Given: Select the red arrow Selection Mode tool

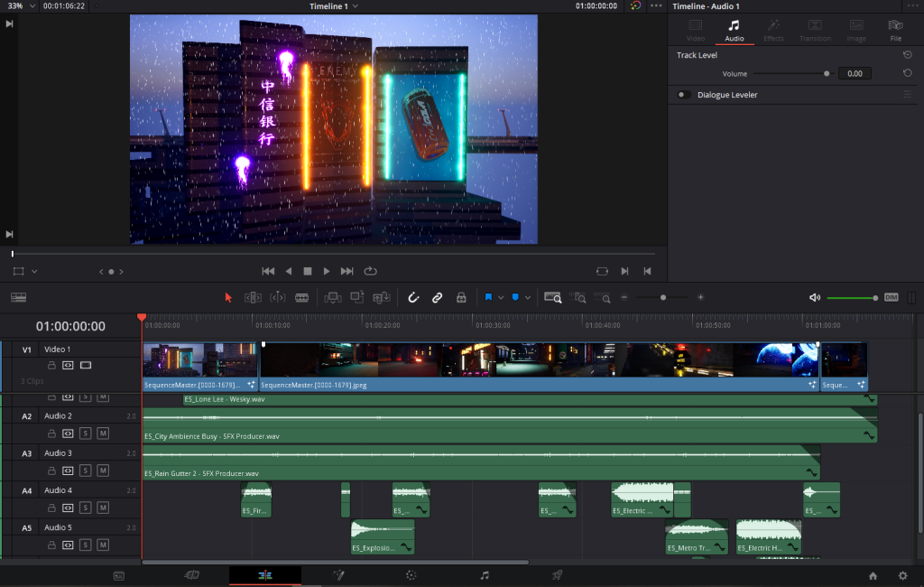Looking at the screenshot, I should [x=227, y=297].
